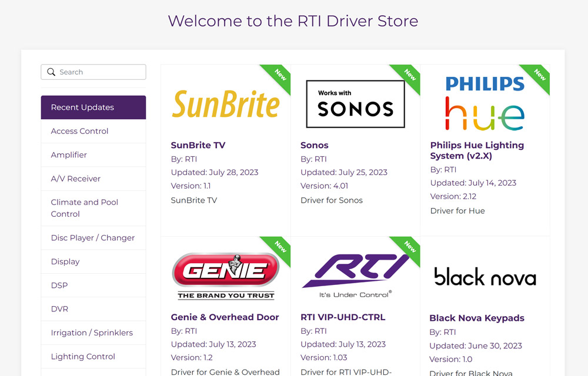Viewport: 588px width, 376px height.
Task: Click the RTI It's Under Control logo
Action: coord(355,276)
